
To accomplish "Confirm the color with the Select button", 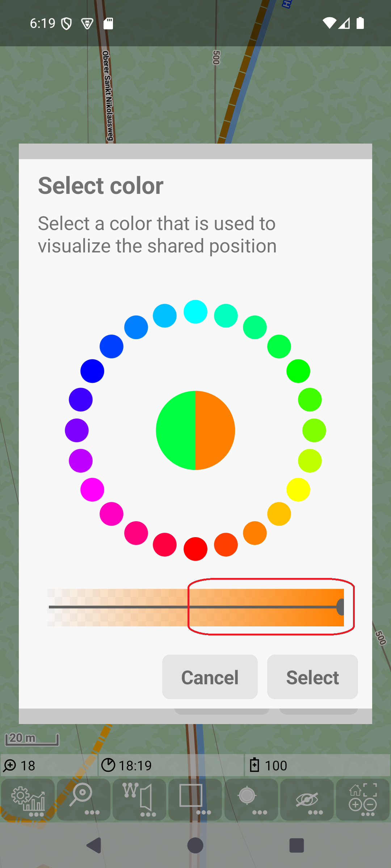I will coord(312,677).
